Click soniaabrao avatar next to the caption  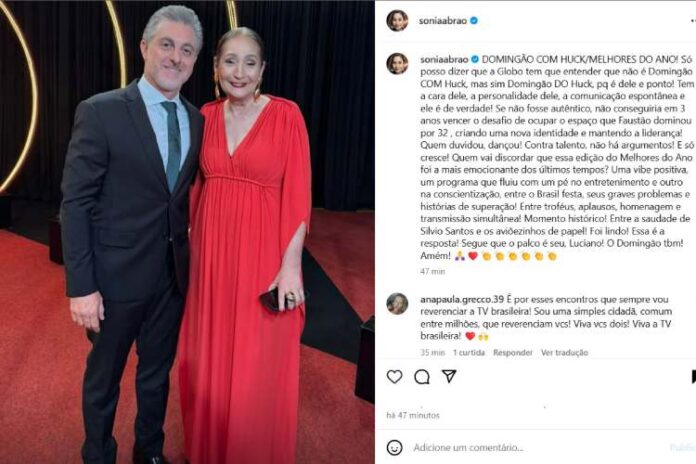tap(397, 64)
